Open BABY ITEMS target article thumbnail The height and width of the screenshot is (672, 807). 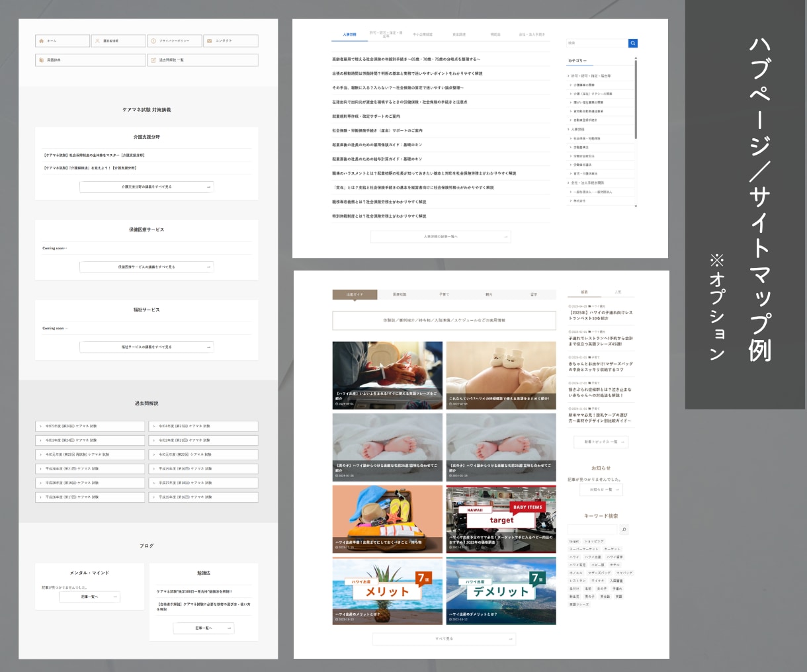(x=501, y=519)
